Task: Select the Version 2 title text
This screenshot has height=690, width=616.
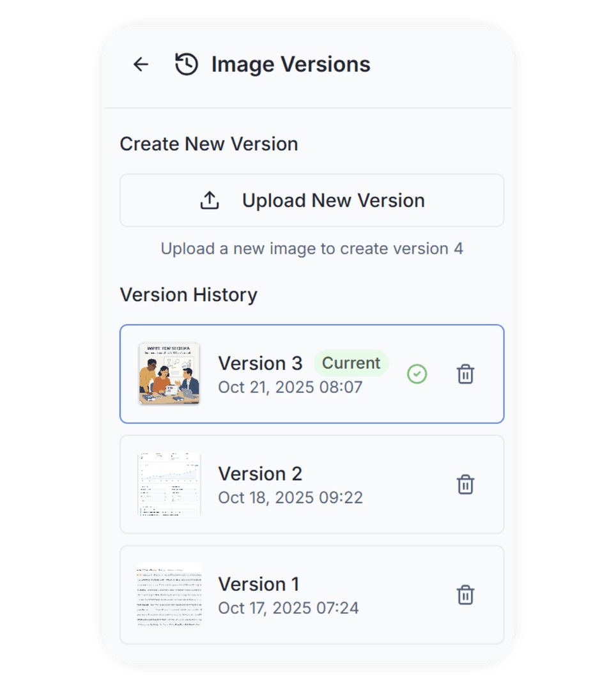Action: coord(260,473)
